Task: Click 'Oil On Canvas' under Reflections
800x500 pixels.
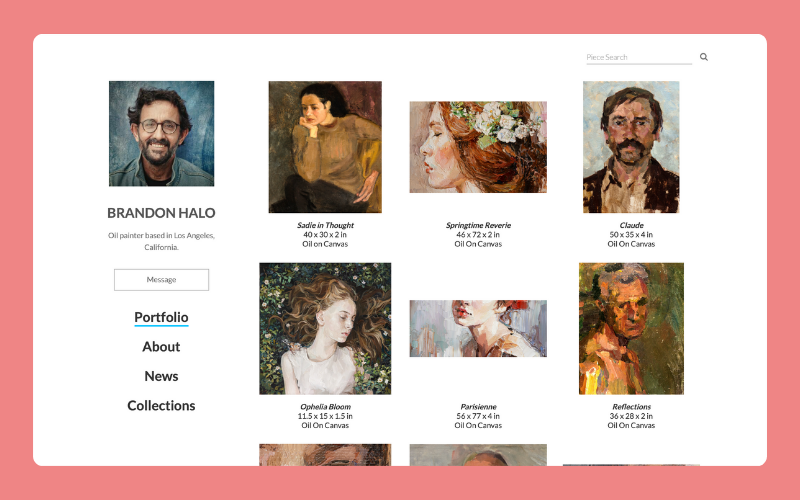Action: (x=631, y=425)
